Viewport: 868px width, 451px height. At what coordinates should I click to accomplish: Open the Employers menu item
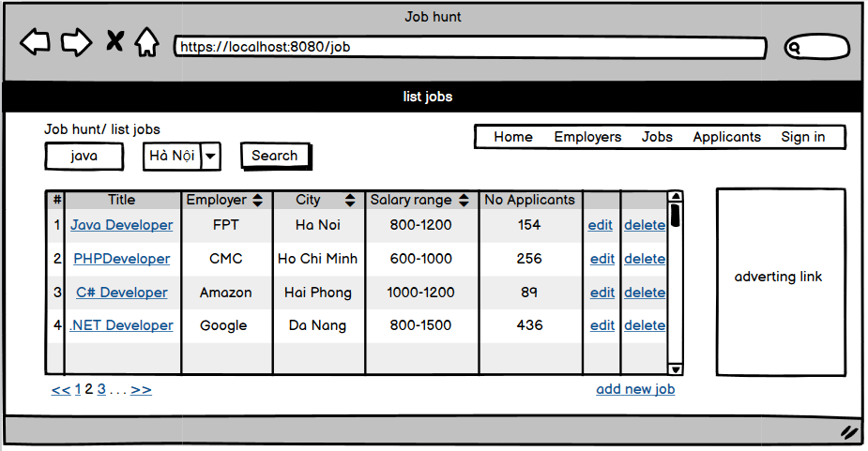coord(587,137)
